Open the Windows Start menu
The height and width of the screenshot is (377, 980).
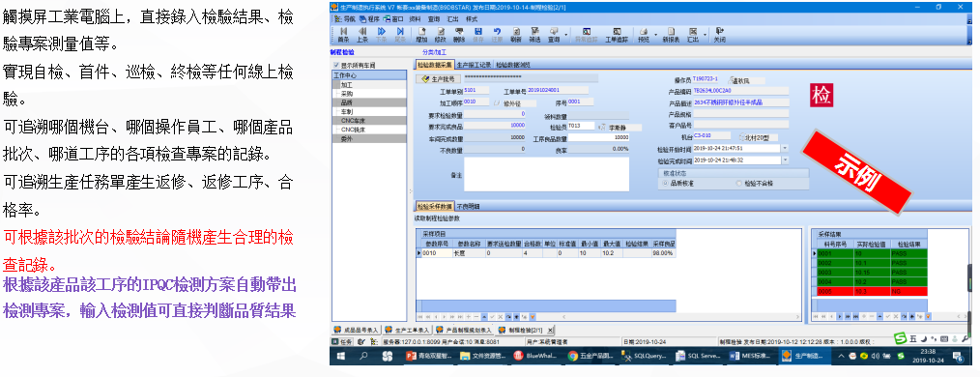pos(342,356)
